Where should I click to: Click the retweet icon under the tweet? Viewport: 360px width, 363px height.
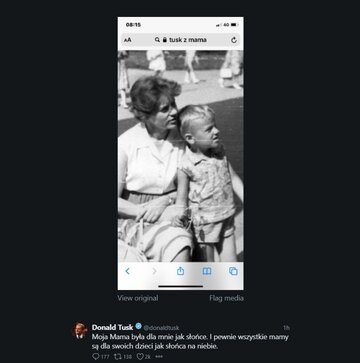click(117, 357)
